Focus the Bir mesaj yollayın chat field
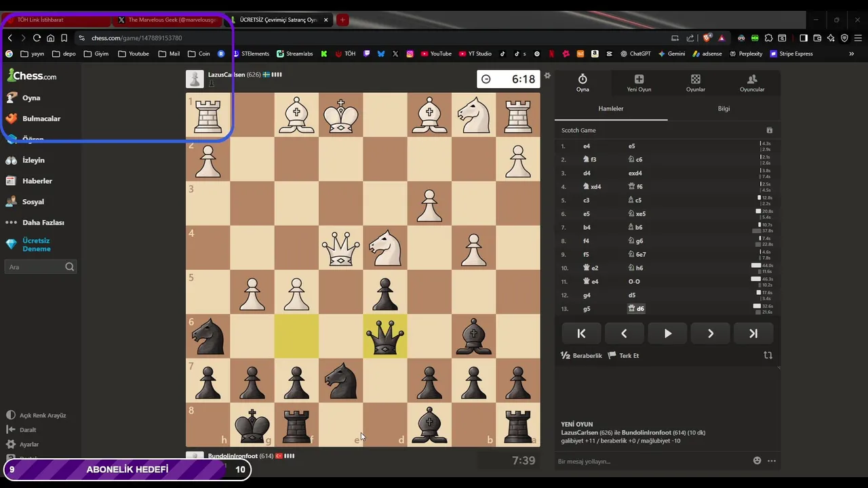Viewport: 868px width, 488px height. tap(651, 462)
